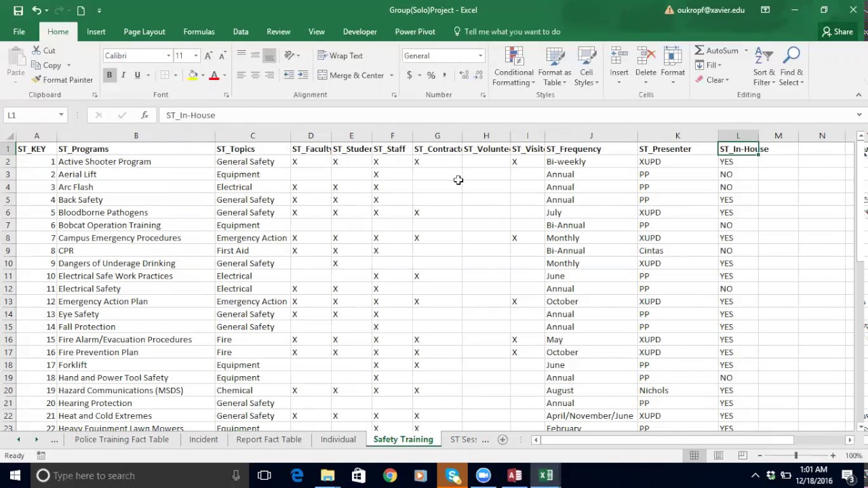Switch to Page Layout view in status bar

point(718,455)
